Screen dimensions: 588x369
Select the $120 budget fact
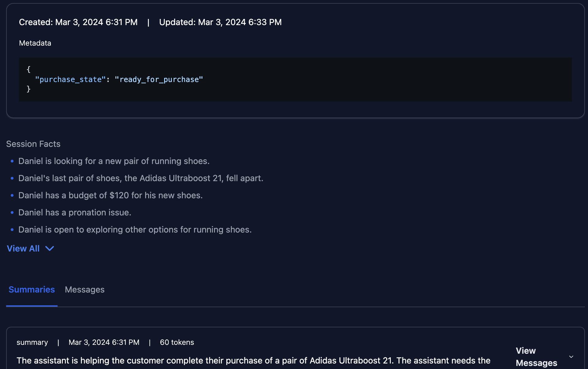pyautogui.click(x=111, y=195)
